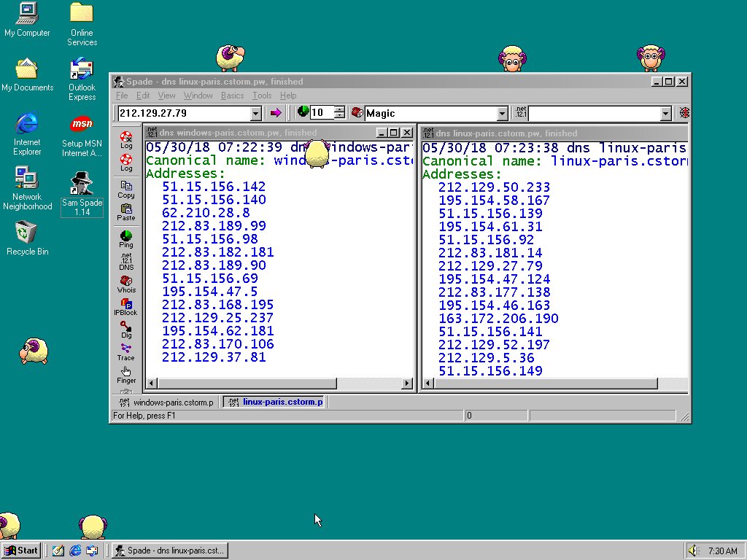This screenshot has width=747, height=560.
Task: Click the red bug icon at toolbar end
Action: click(x=684, y=113)
